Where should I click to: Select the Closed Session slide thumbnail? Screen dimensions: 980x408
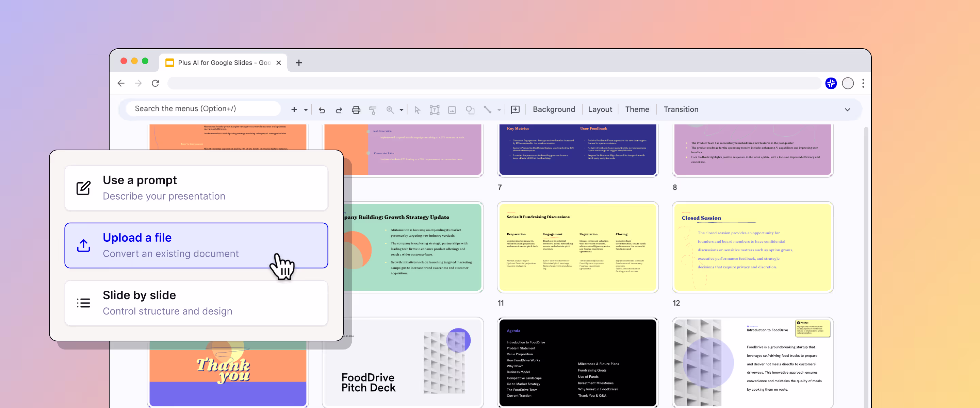pyautogui.click(x=752, y=247)
